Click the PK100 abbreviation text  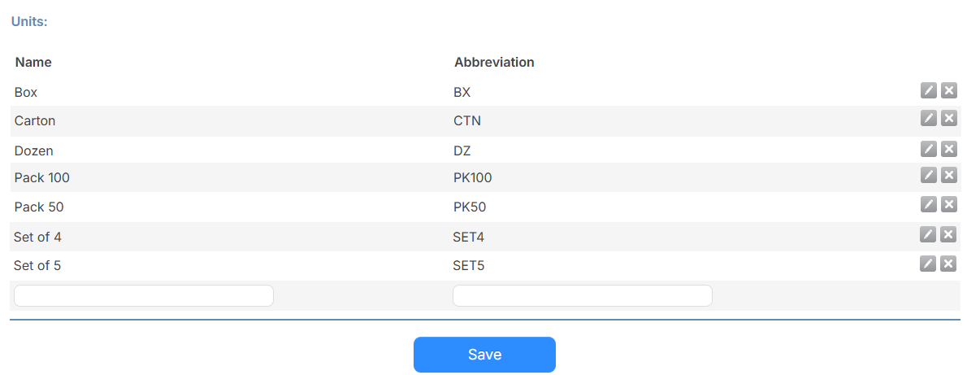coord(472,177)
